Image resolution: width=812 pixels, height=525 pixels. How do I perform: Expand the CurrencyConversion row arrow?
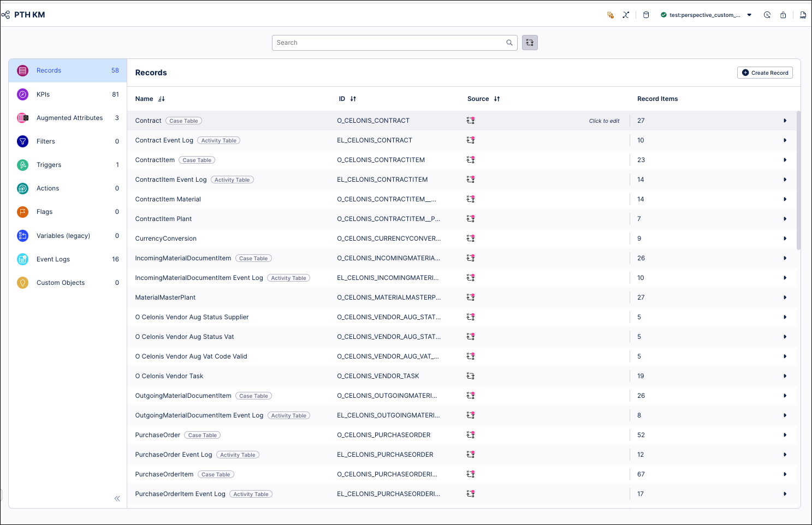click(x=785, y=238)
